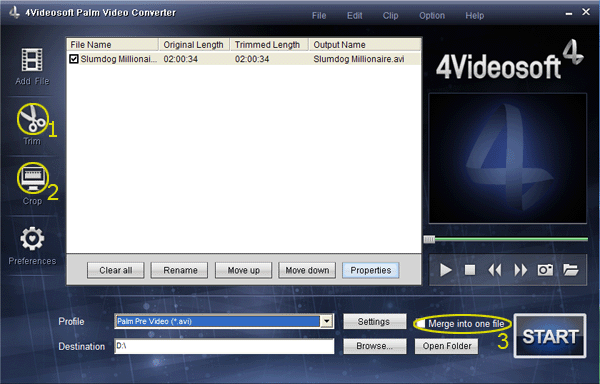Click the Rename button

pos(180,270)
